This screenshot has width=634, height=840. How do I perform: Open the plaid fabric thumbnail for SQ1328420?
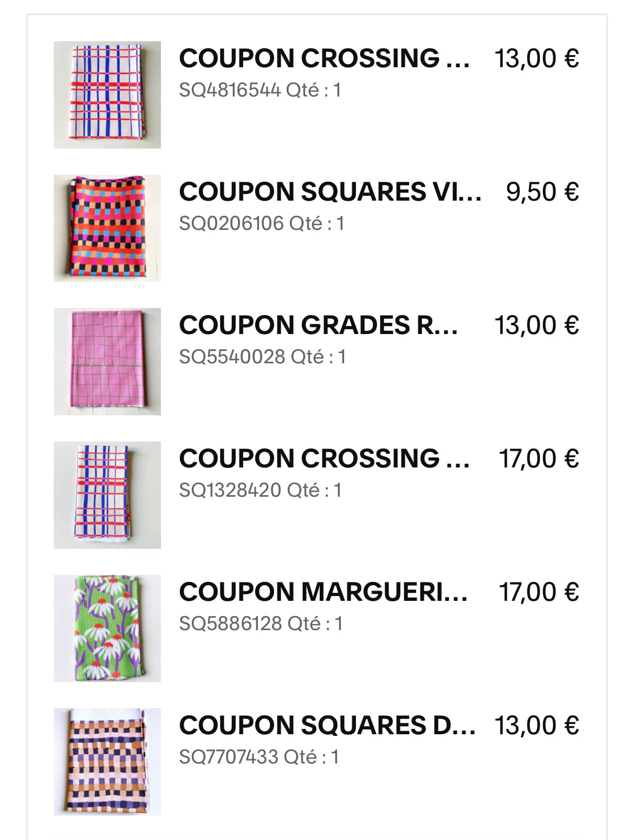107,495
